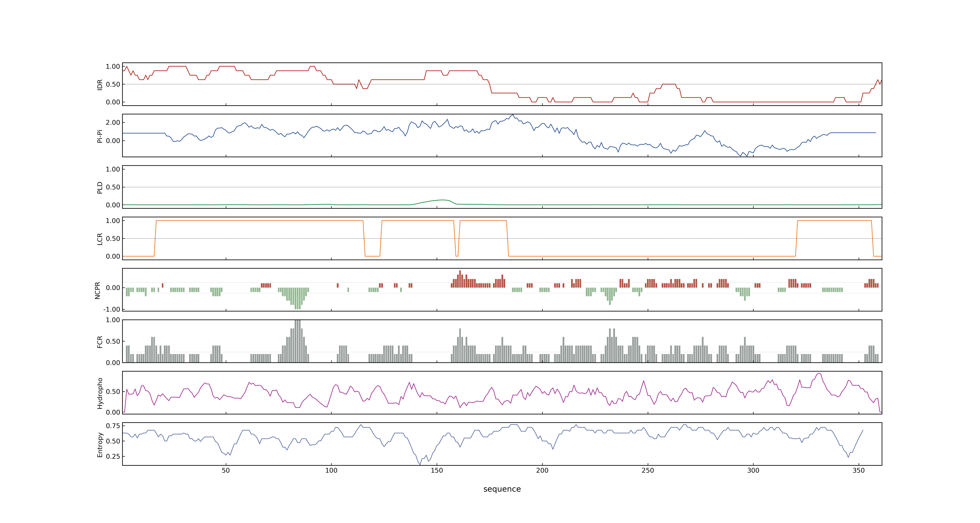Click the Hydropho maximum near residue 331
980x523 pixels.
click(819, 374)
